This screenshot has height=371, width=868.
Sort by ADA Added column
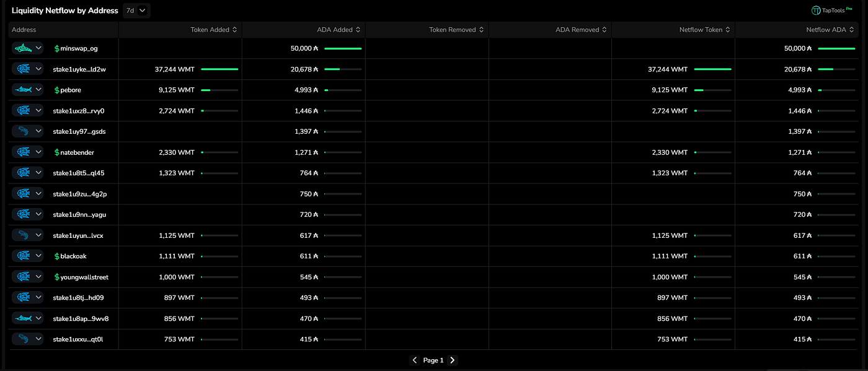[358, 30]
